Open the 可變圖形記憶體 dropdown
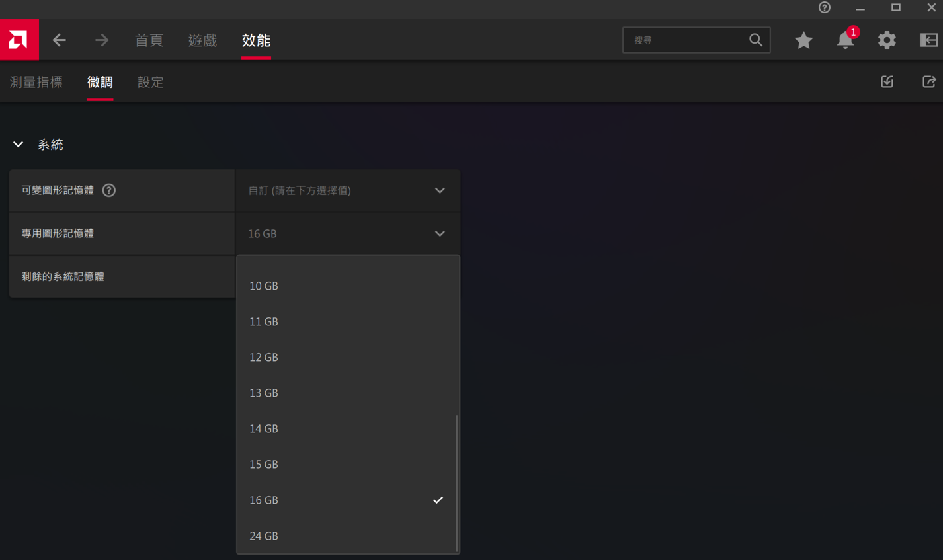The height and width of the screenshot is (560, 943). [x=347, y=190]
